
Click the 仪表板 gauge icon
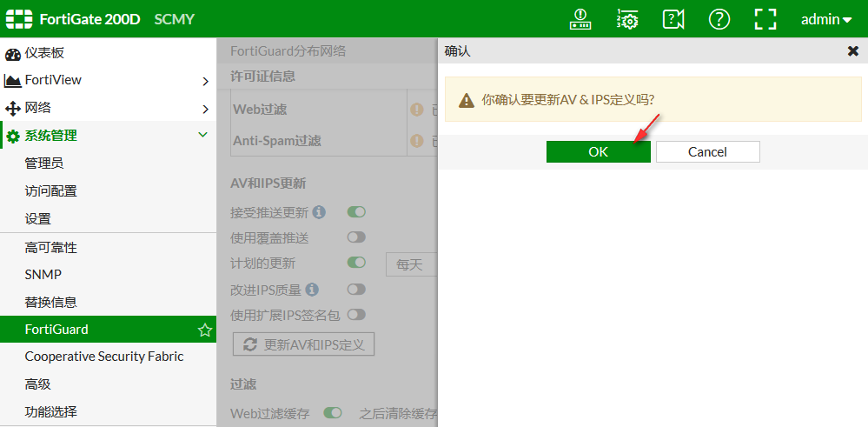pos(13,54)
